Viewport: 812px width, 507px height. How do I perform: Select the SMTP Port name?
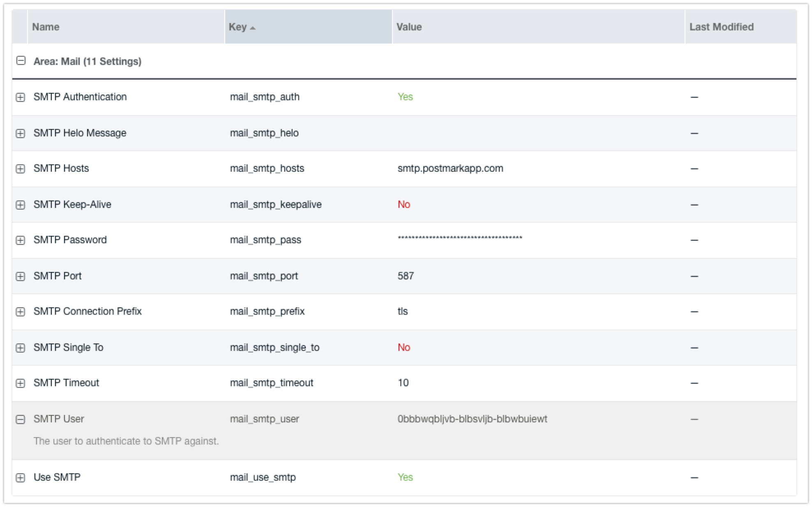[58, 276]
